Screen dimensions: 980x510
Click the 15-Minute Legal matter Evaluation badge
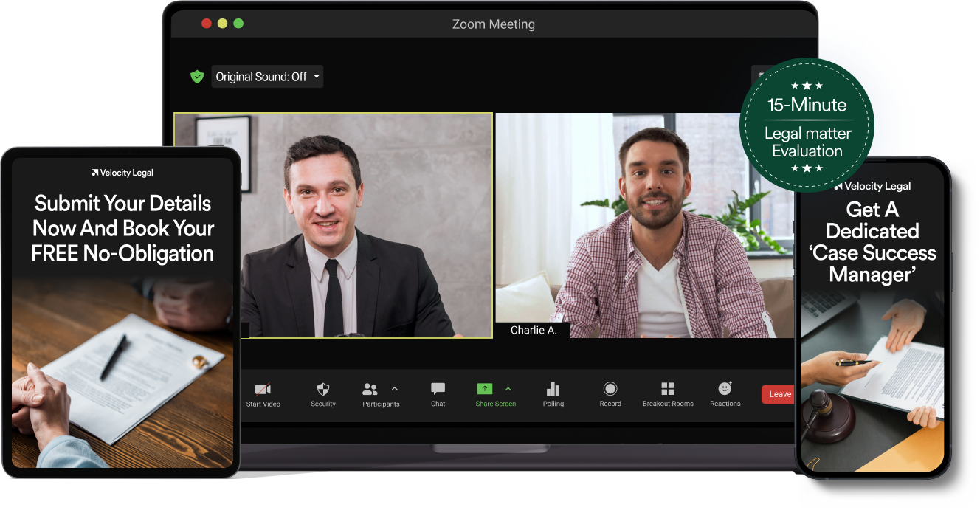coord(807,127)
